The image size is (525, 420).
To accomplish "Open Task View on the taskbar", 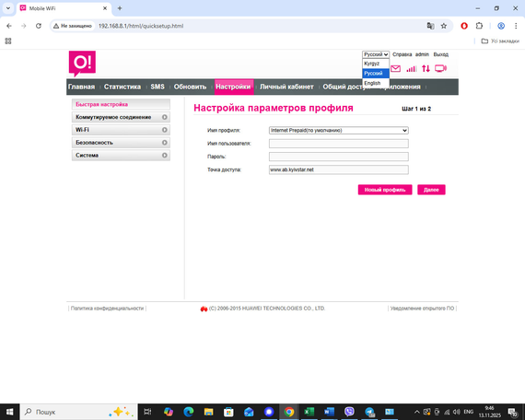I will pos(147,412).
